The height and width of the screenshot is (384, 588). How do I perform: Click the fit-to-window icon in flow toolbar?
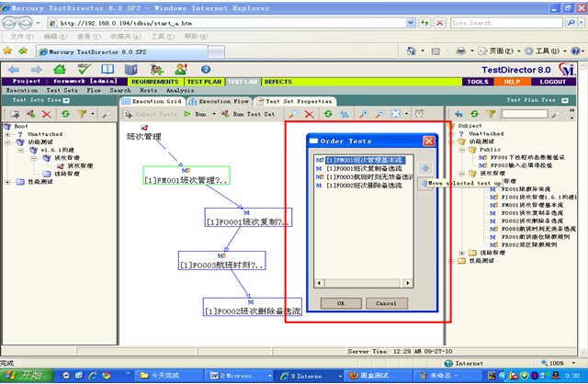click(x=396, y=114)
